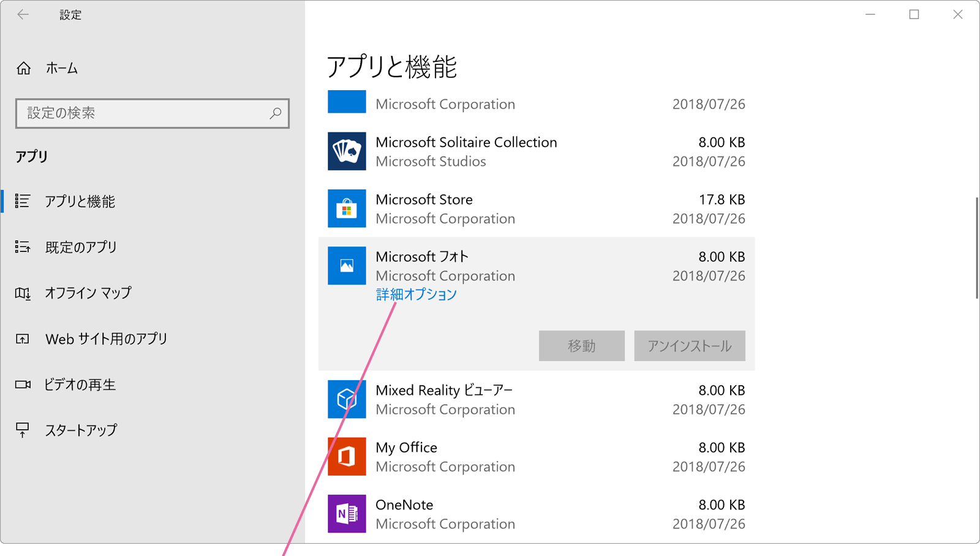Select アプリと機能 in the sidebar
The image size is (980, 556).
80,202
